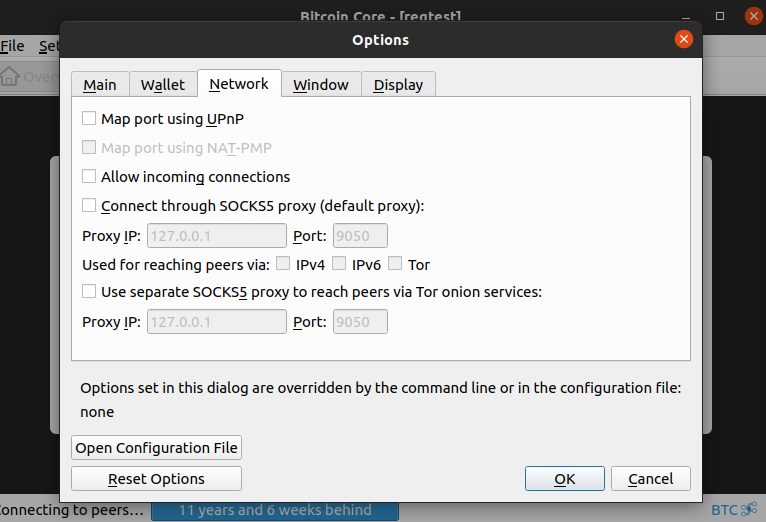766x522 pixels.
Task: Click the network sync status icon
Action: (749, 510)
